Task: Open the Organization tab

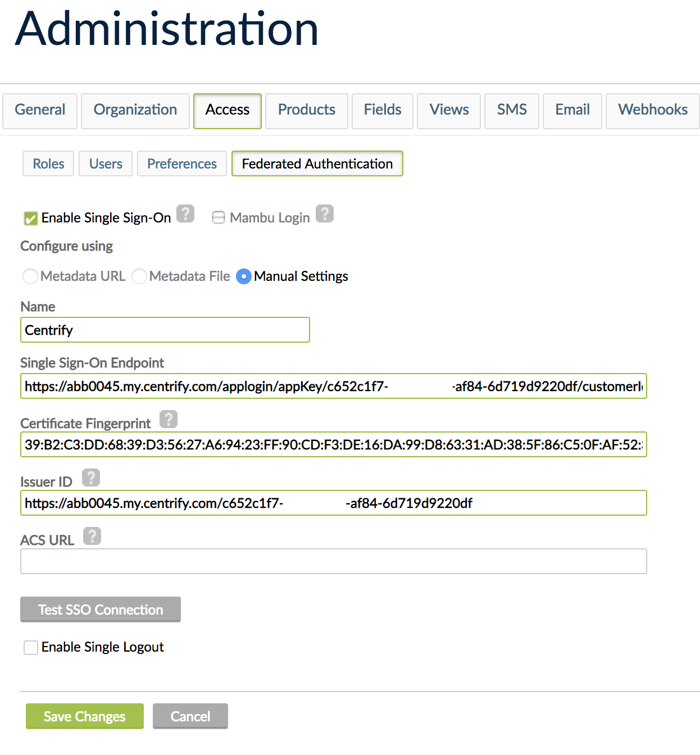Action: [135, 110]
